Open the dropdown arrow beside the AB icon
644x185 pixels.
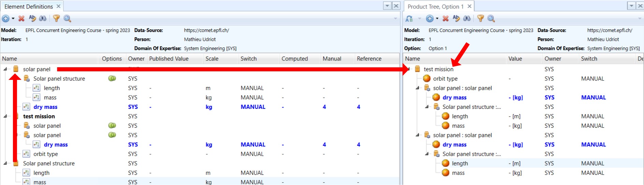point(419,18)
